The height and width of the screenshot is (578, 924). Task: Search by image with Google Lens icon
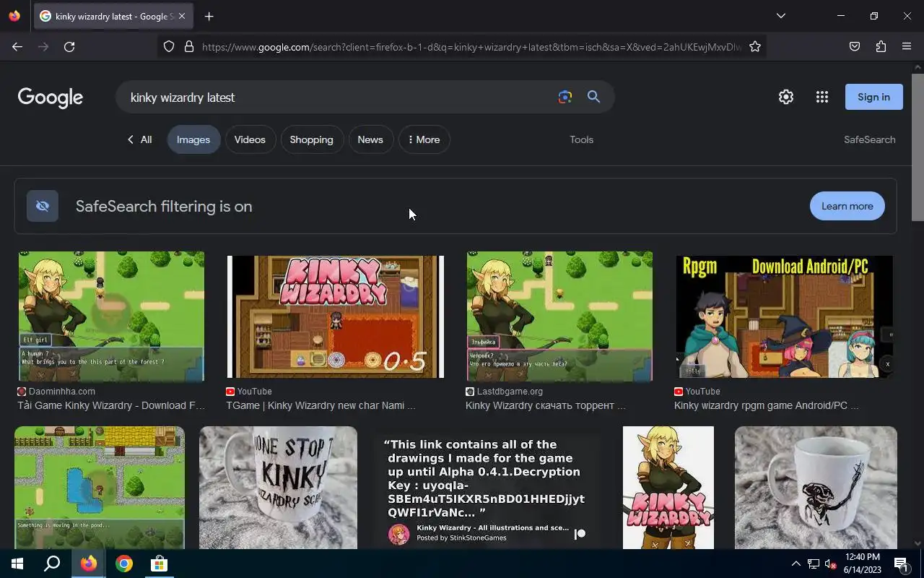[x=565, y=97]
